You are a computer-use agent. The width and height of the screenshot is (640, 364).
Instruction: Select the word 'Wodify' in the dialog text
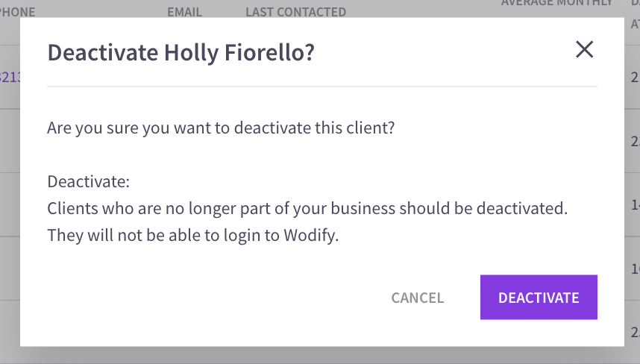(311, 235)
